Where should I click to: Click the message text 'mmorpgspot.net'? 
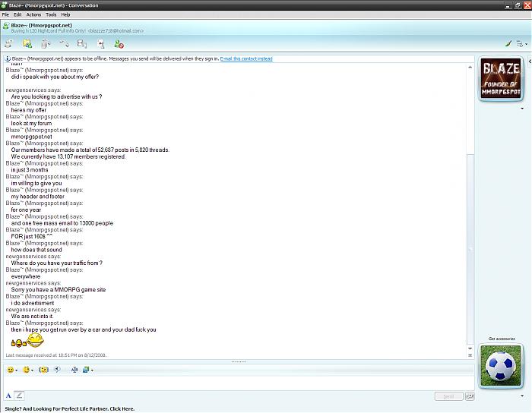tap(32, 137)
